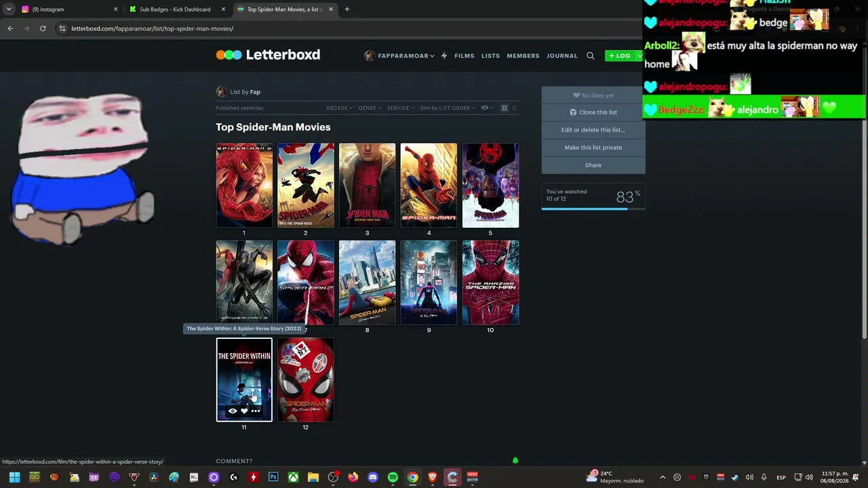
Task: Switch to the Sub Badges Kick Dashboard tab
Action: pos(179,9)
